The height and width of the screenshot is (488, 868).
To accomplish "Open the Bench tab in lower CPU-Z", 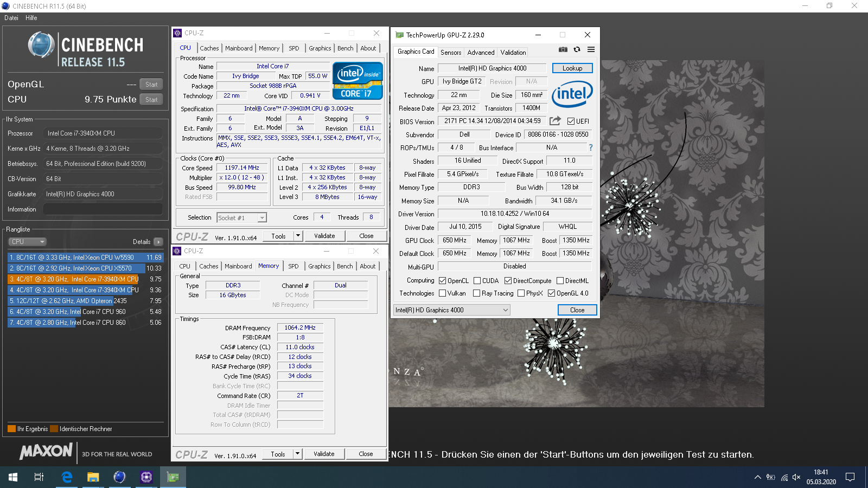I will 345,266.
